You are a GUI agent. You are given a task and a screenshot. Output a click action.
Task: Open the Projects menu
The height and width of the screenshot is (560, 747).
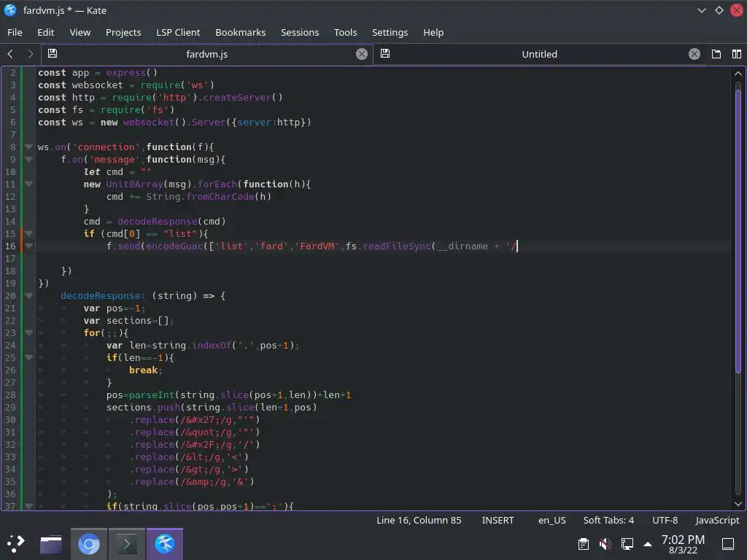(x=123, y=32)
